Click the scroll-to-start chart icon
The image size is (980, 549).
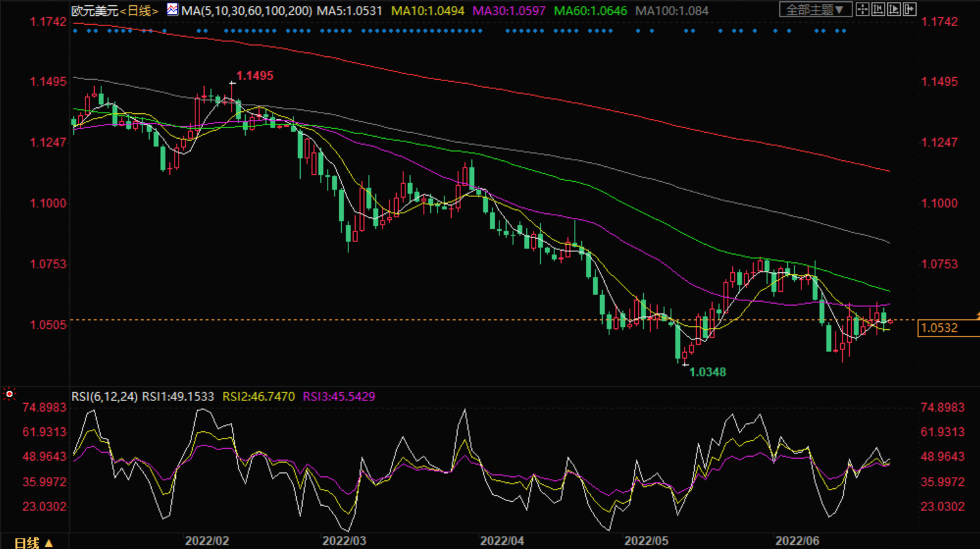coord(878,10)
